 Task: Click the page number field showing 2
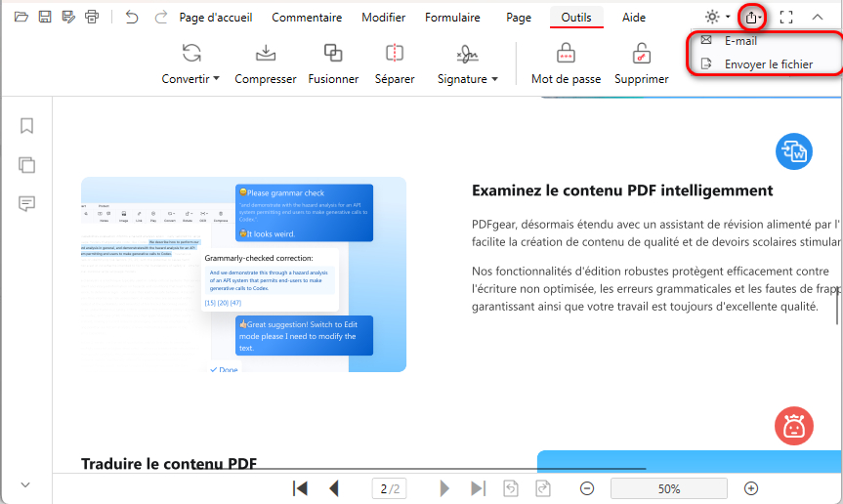tap(389, 488)
